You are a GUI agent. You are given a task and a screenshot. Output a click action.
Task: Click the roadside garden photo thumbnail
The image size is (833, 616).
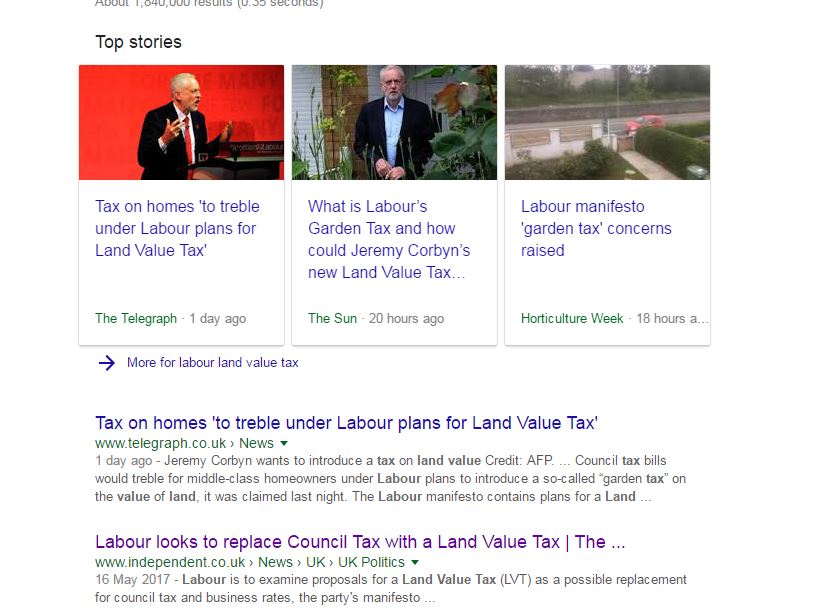click(x=607, y=123)
